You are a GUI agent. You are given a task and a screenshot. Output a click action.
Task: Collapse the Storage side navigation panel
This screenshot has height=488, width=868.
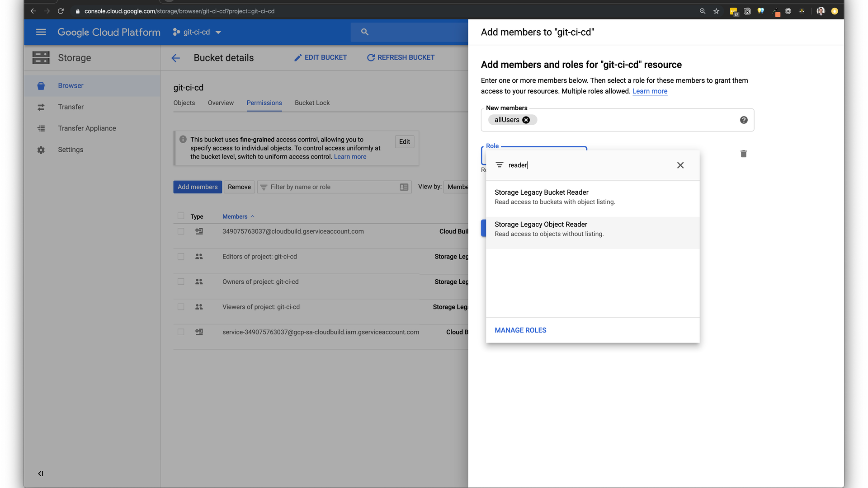(x=41, y=474)
